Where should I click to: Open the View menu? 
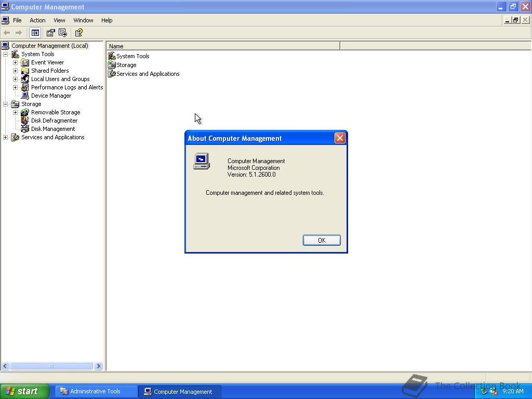[59, 20]
